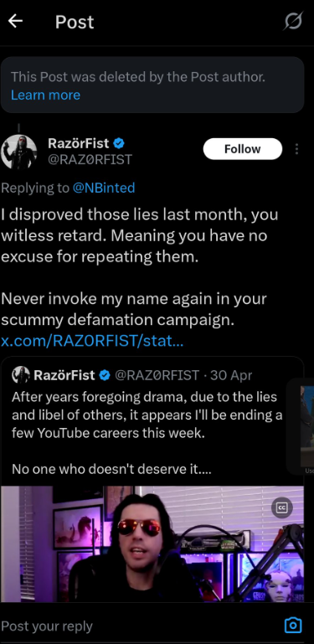Tap small avatar in quoted post
Viewport: 314px width, 644px height.
click(21, 375)
